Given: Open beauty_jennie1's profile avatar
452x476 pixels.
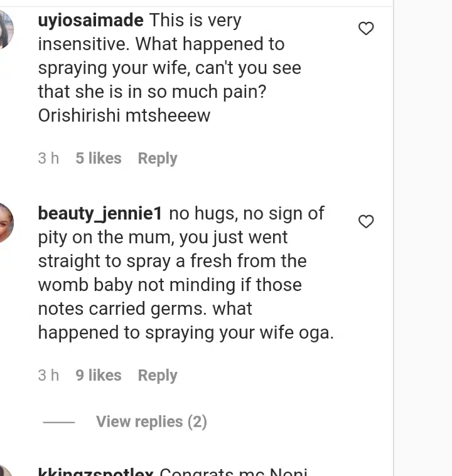Looking at the screenshot, I should click(5, 223).
